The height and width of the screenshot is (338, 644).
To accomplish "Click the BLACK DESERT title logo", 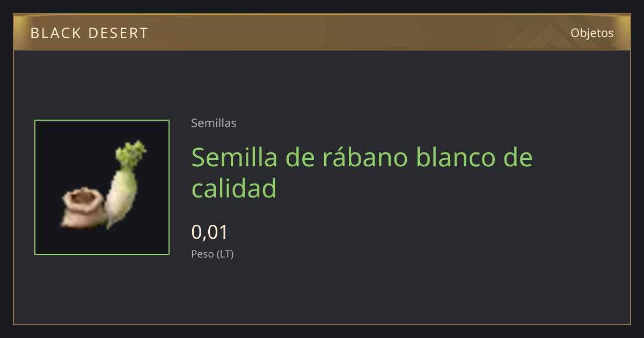I will 89,33.
